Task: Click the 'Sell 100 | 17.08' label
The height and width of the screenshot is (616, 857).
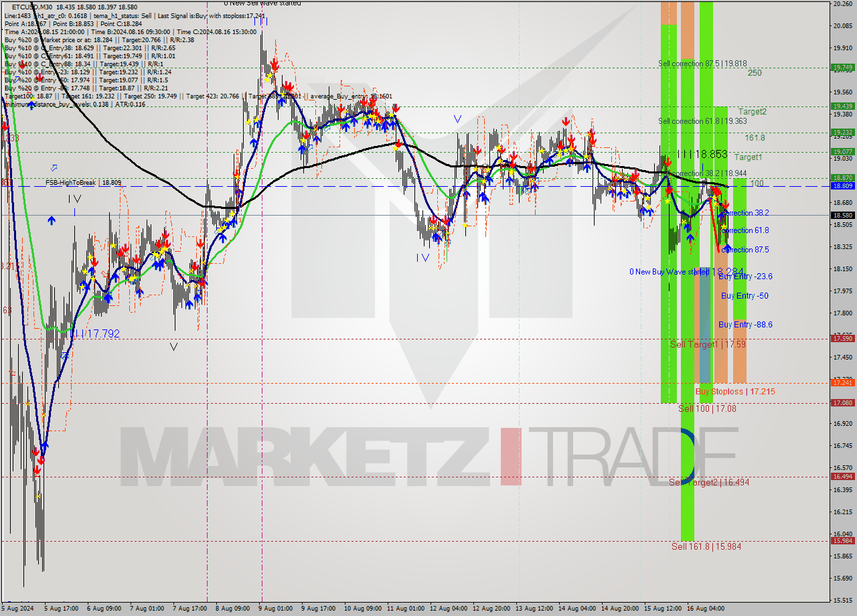Action: tap(707, 408)
